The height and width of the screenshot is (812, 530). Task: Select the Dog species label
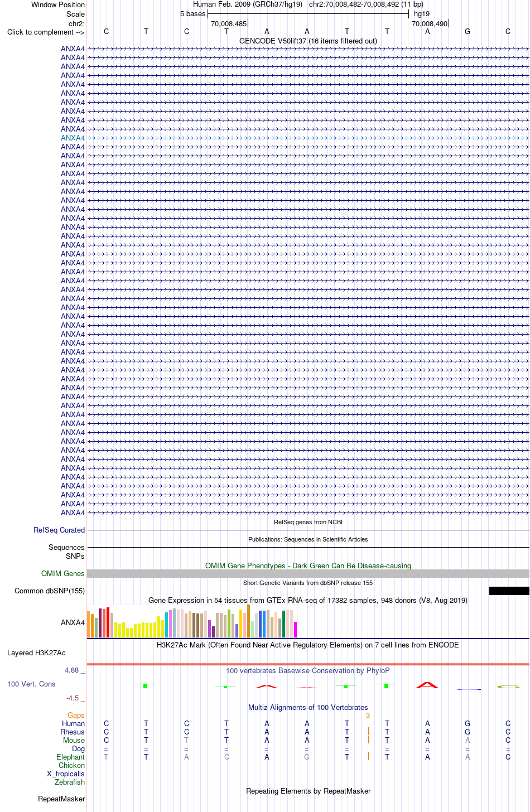tap(79, 748)
